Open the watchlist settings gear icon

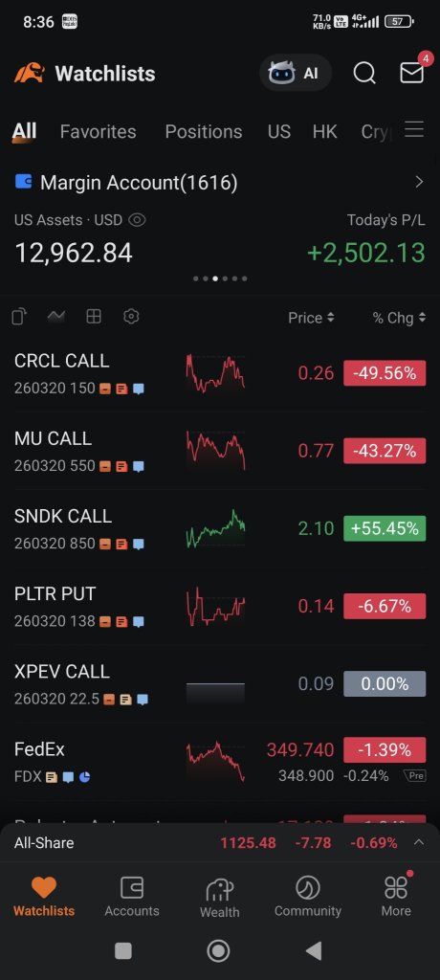(131, 316)
